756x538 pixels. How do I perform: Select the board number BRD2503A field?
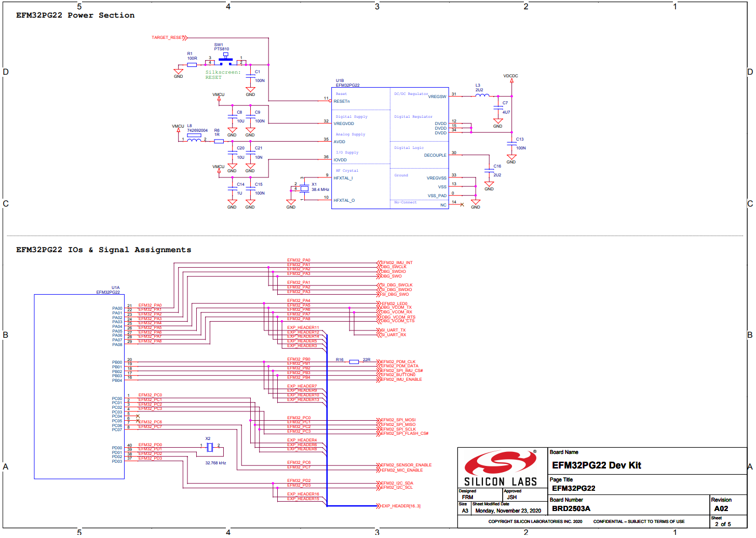pos(571,509)
